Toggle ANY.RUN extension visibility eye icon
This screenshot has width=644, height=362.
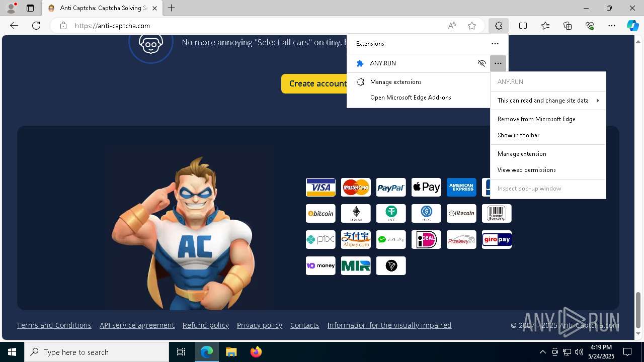coord(481,63)
